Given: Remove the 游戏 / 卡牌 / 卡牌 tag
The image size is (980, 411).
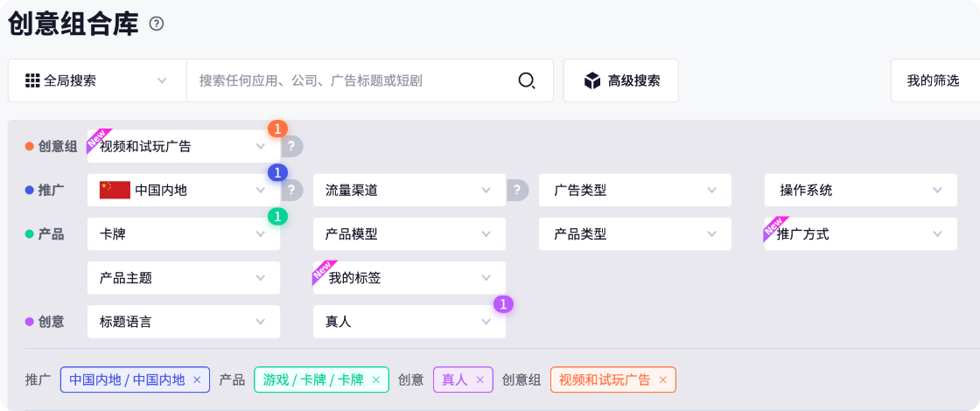Looking at the screenshot, I should pyautogui.click(x=376, y=380).
